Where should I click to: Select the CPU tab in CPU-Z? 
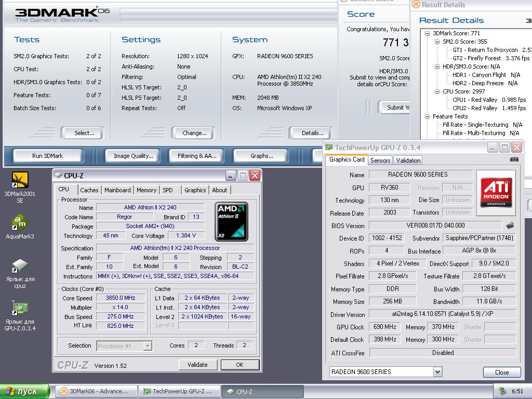coord(63,189)
